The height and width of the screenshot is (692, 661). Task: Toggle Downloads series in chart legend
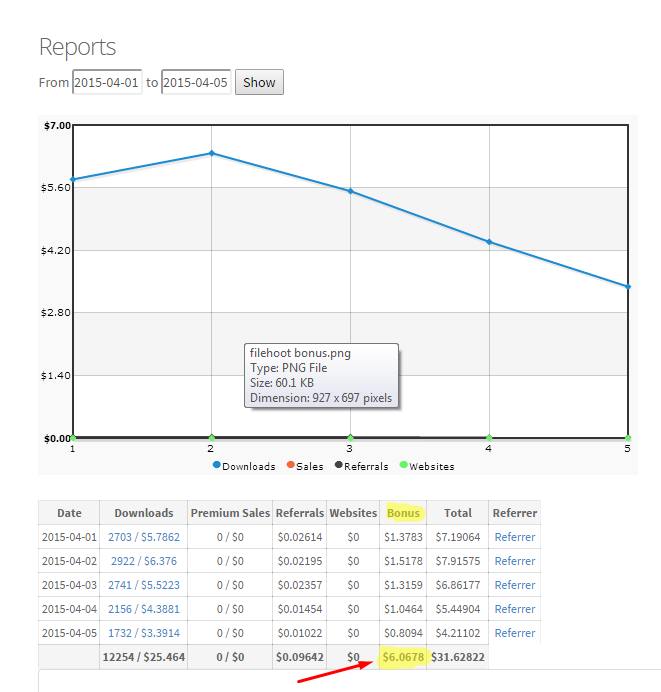click(244, 466)
